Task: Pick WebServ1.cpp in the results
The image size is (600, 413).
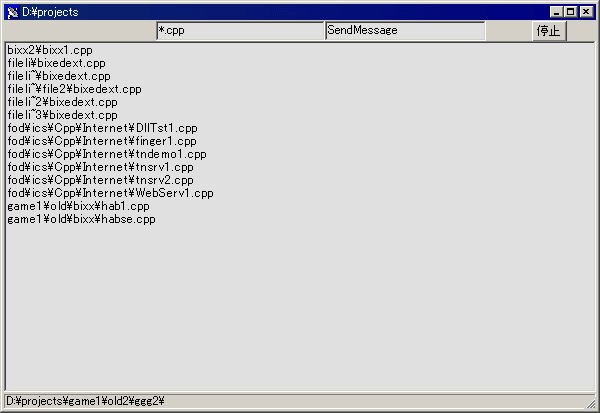Action: pyautogui.click(x=110, y=193)
